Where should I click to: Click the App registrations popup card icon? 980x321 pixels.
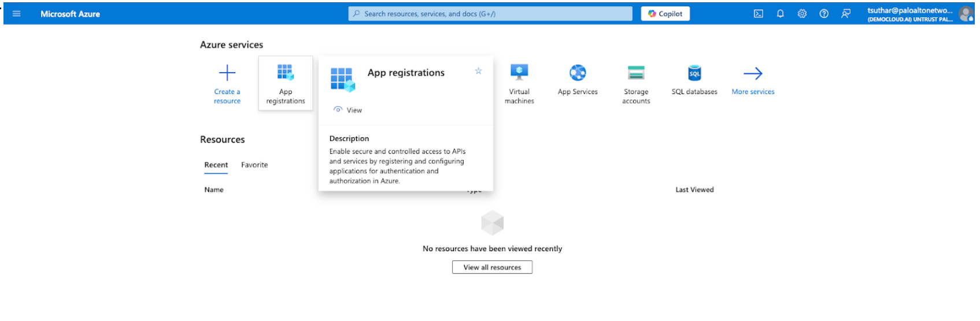click(342, 79)
